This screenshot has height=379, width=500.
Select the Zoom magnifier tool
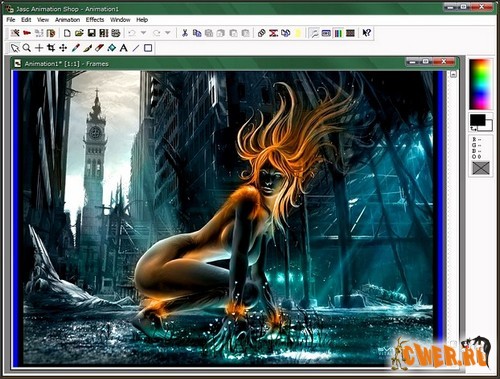[x=27, y=48]
